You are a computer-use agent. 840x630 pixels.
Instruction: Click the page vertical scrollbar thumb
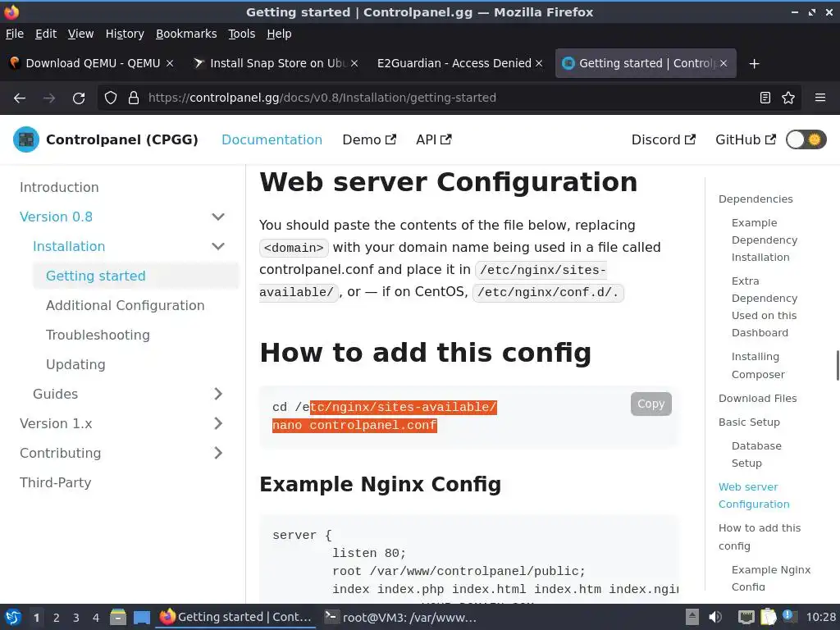(x=838, y=365)
